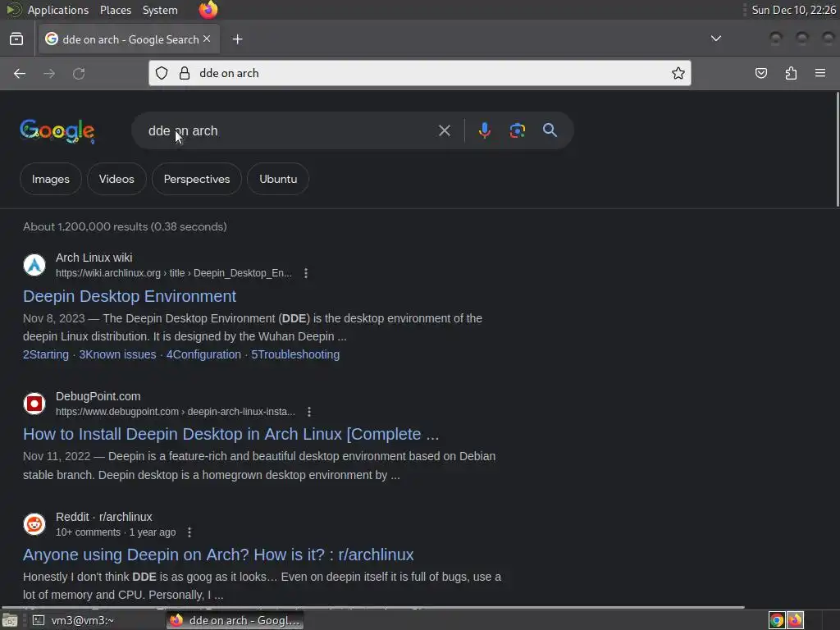Viewport: 840px width, 630px height.
Task: Reload the current page
Action: (x=79, y=73)
